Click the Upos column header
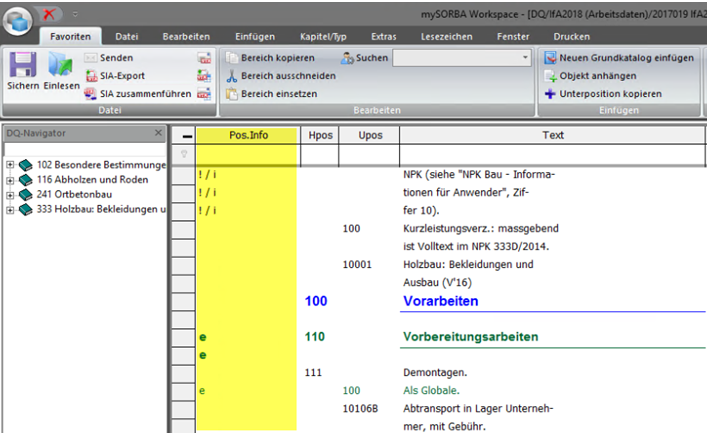The height and width of the screenshot is (435, 707). [370, 135]
